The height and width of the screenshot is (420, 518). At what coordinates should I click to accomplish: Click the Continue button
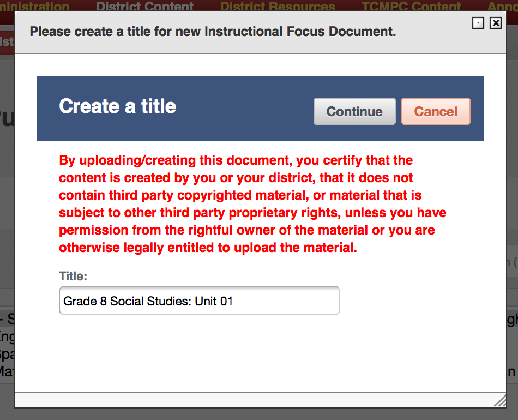(x=354, y=111)
